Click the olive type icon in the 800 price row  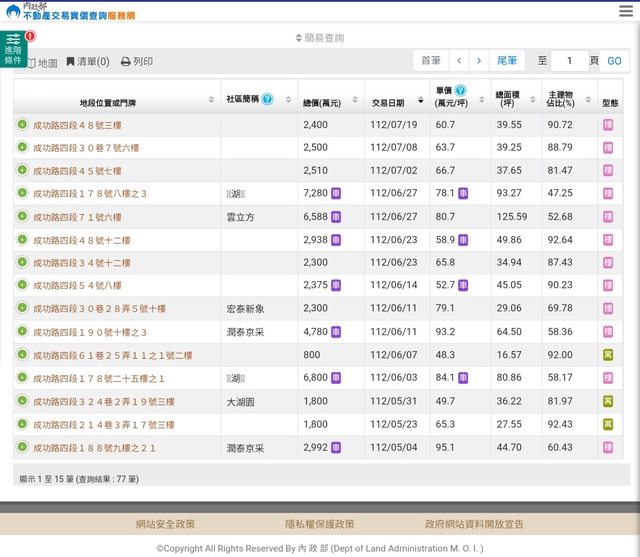[x=608, y=355]
